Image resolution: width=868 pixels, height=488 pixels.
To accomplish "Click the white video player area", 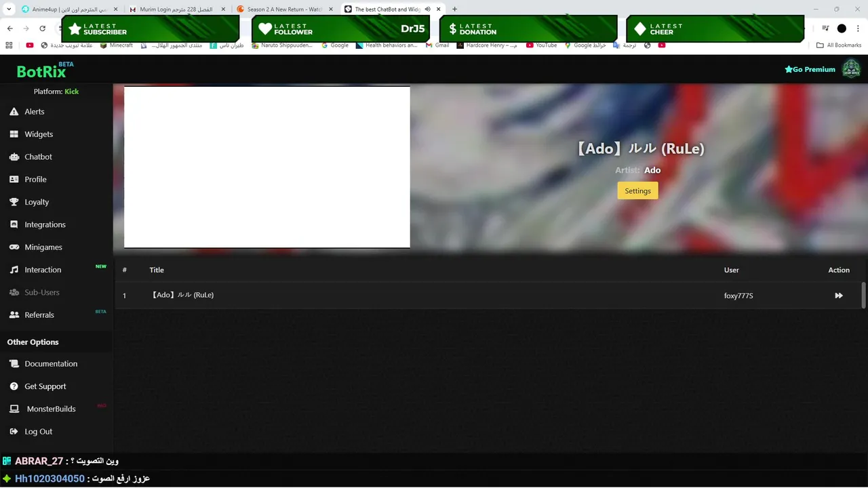I will click(267, 167).
